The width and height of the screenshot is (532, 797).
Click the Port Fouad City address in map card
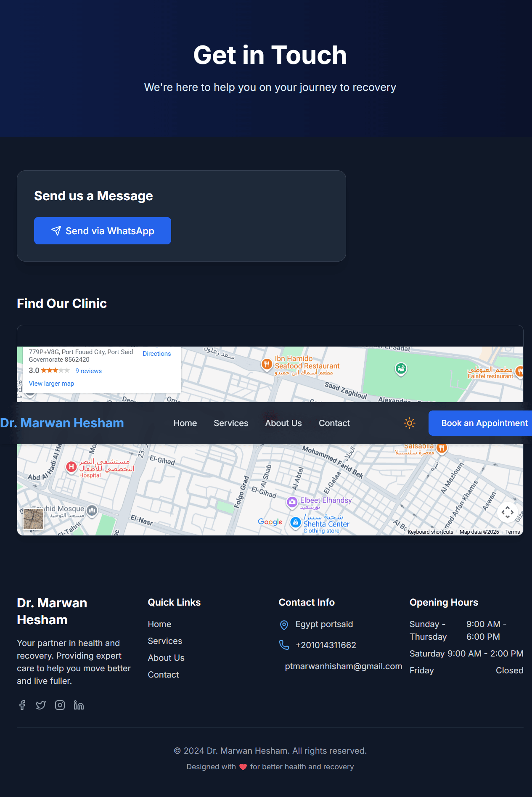(81, 356)
